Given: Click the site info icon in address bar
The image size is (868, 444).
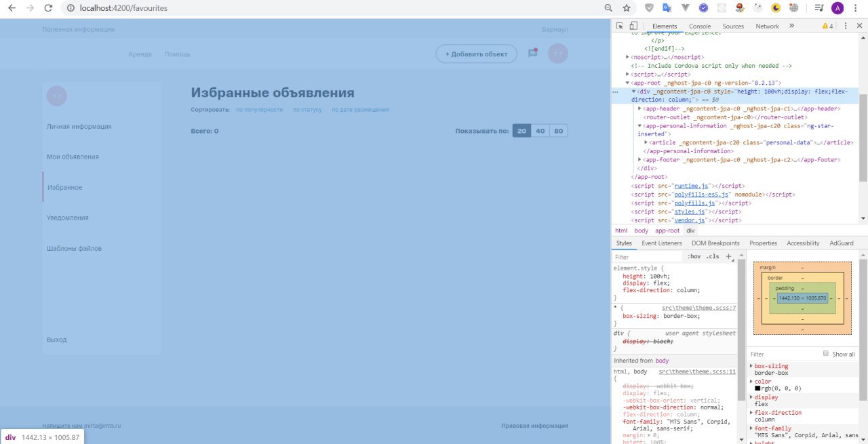Looking at the screenshot, I should pyautogui.click(x=71, y=8).
